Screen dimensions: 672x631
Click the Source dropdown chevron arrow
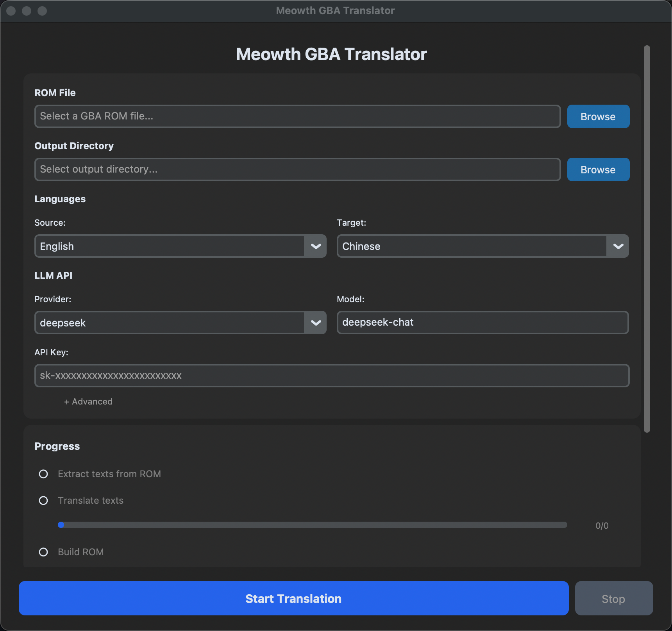315,246
